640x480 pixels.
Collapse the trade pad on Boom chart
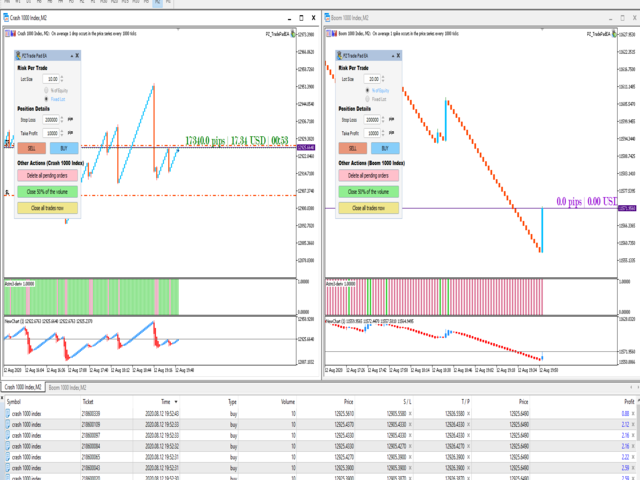tap(391, 55)
